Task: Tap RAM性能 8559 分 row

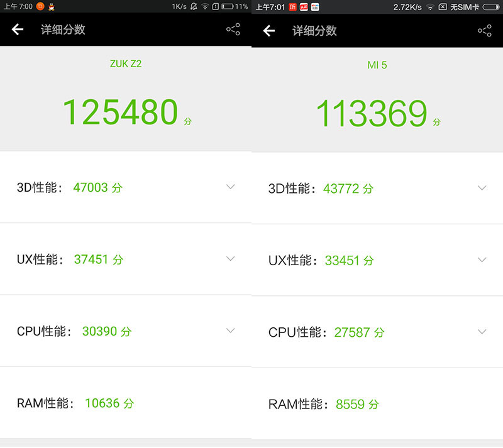Action: tap(377, 405)
